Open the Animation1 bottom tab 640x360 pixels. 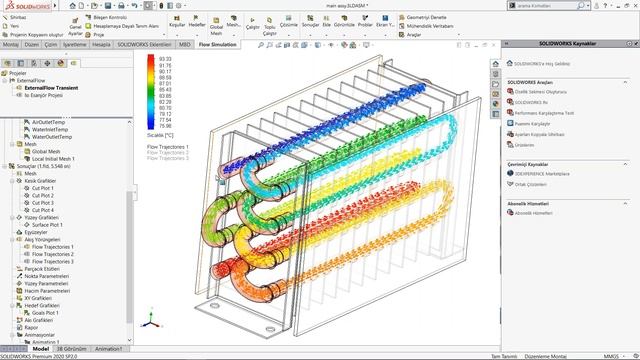click(108, 349)
